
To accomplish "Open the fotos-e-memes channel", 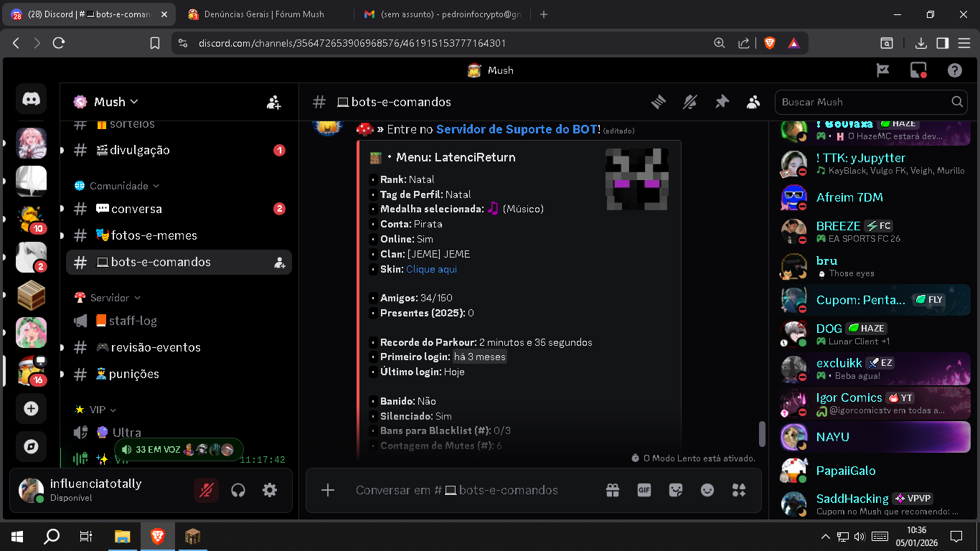I will (179, 235).
